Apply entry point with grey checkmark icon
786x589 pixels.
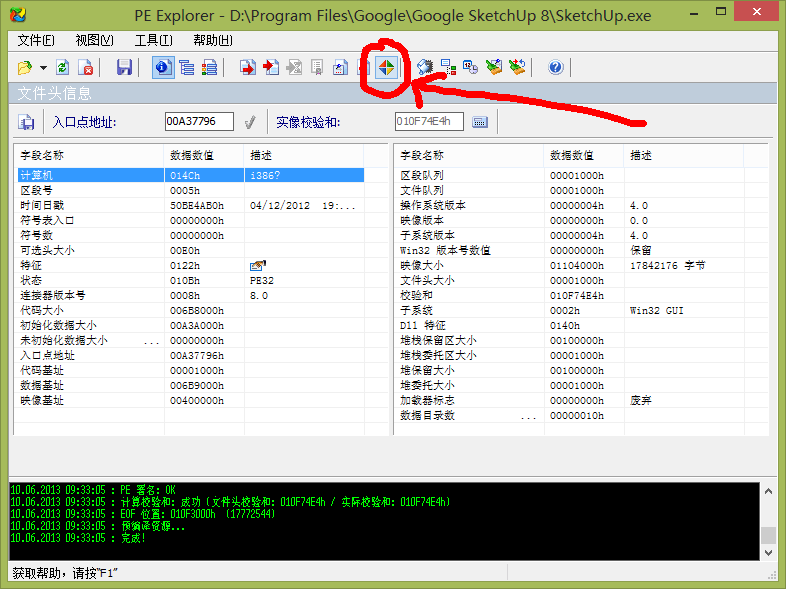click(250, 122)
